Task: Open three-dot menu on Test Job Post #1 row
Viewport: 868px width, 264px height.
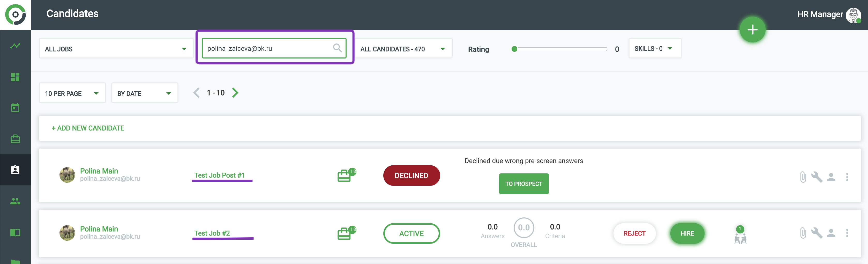Action: click(847, 177)
